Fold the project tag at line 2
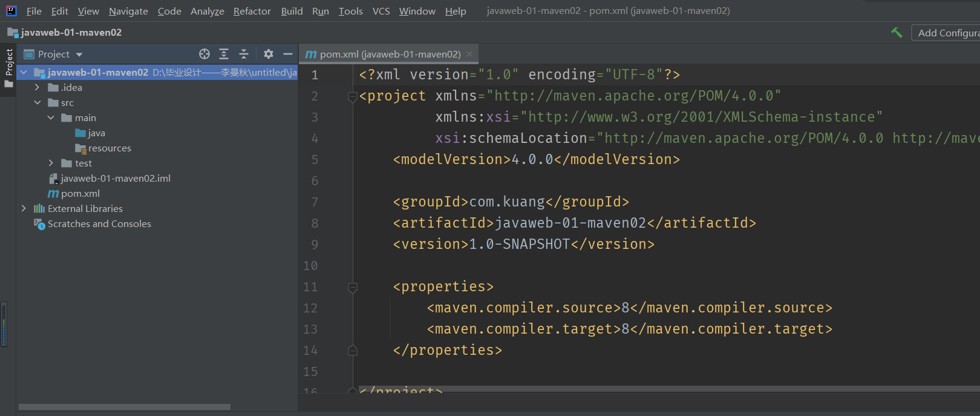980x416 pixels. (353, 96)
